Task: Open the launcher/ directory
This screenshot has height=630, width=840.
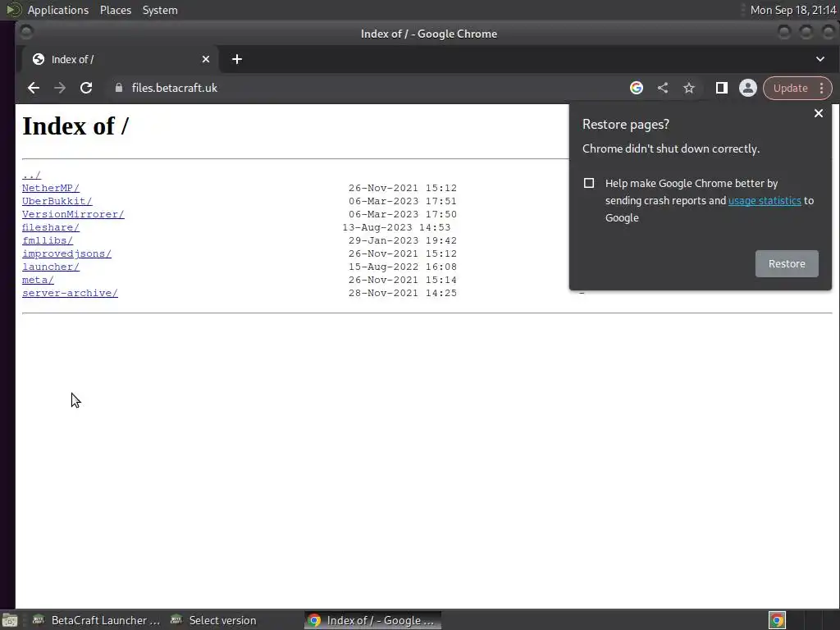Action: 50,267
